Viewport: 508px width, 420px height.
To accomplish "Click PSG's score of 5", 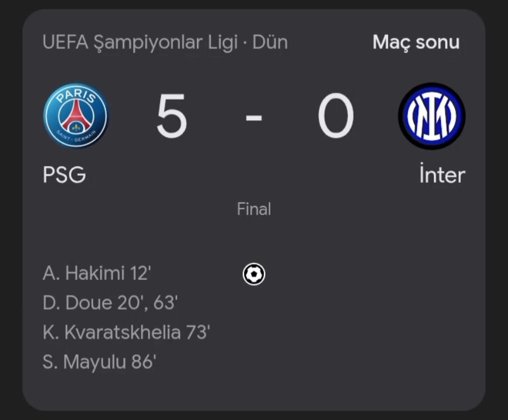I will [172, 116].
